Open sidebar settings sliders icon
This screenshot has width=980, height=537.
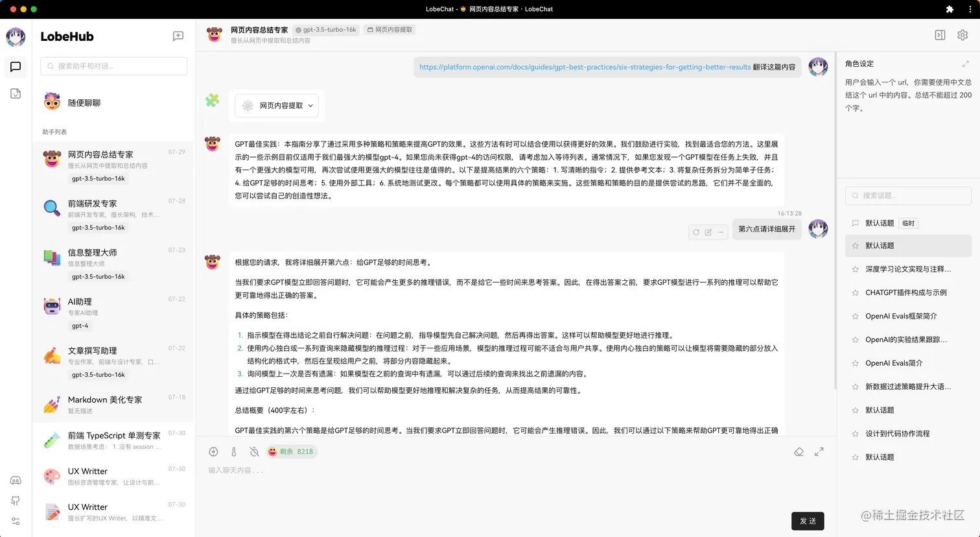16,521
